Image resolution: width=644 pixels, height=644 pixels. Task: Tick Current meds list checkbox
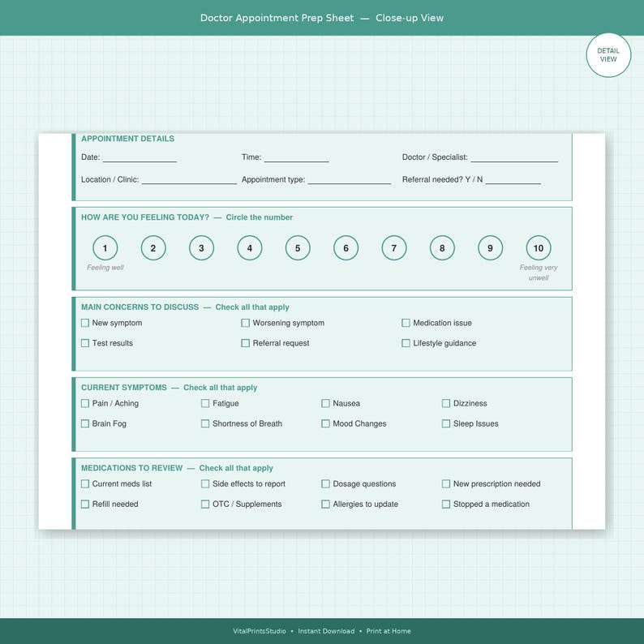85,484
